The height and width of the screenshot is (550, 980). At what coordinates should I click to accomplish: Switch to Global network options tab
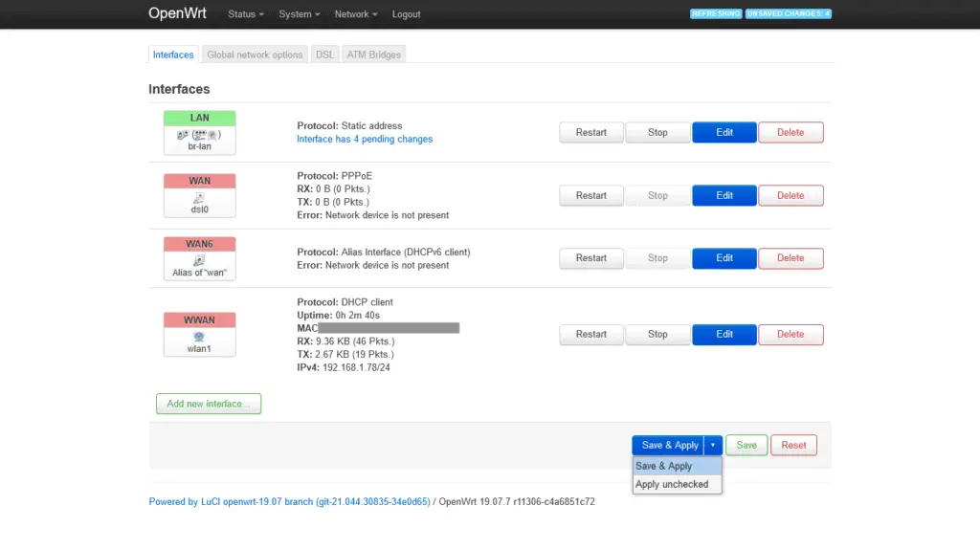tap(255, 55)
